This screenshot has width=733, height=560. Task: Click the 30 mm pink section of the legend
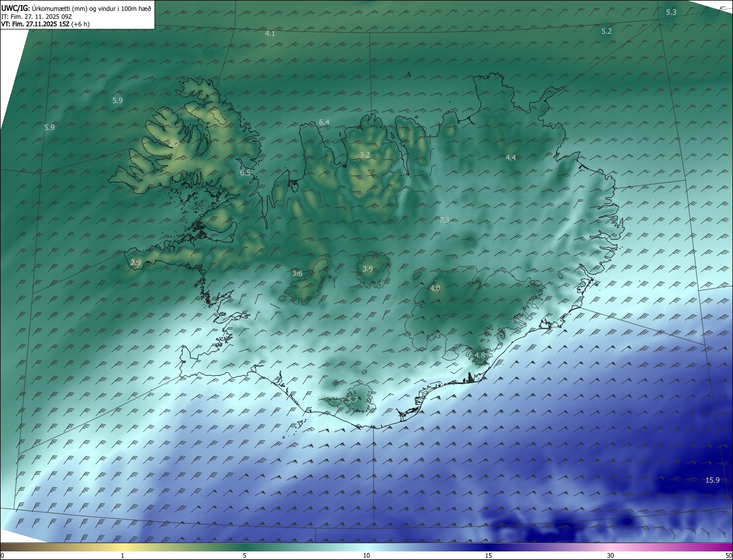pos(610,547)
